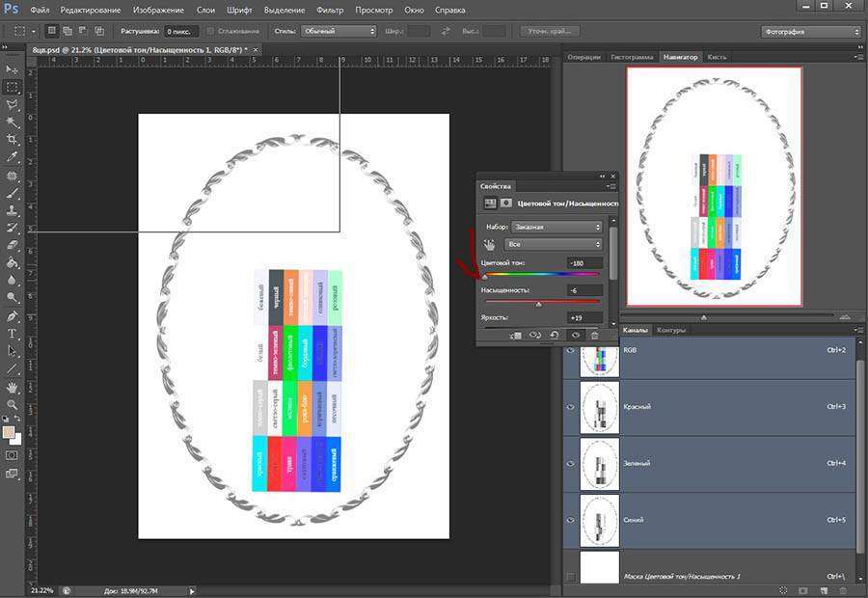Expand the Стили style dropdown
The width and height of the screenshot is (868, 598).
[x=338, y=31]
